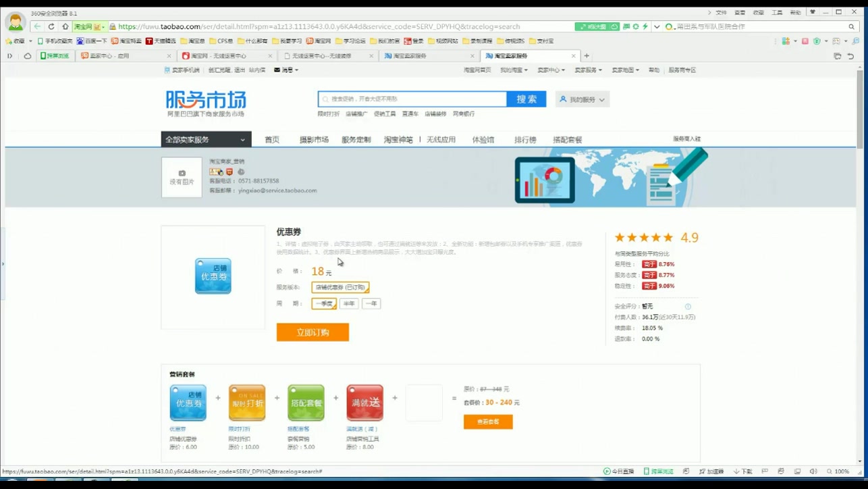Click the tab restore undo icon

tap(850, 56)
